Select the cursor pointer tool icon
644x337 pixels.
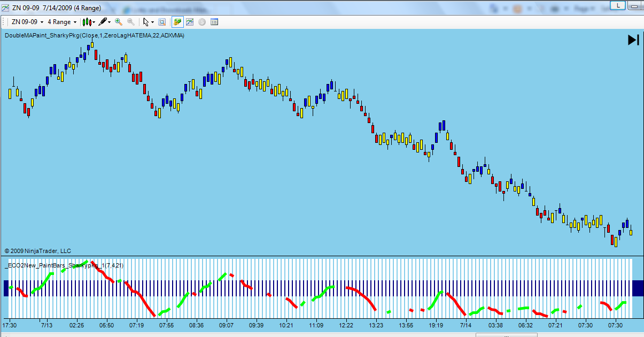click(x=146, y=22)
